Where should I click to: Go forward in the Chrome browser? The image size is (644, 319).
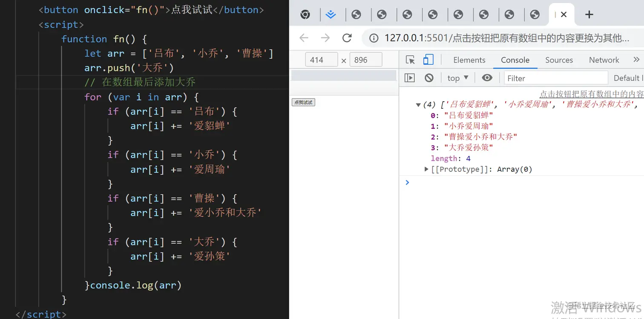[x=325, y=38]
